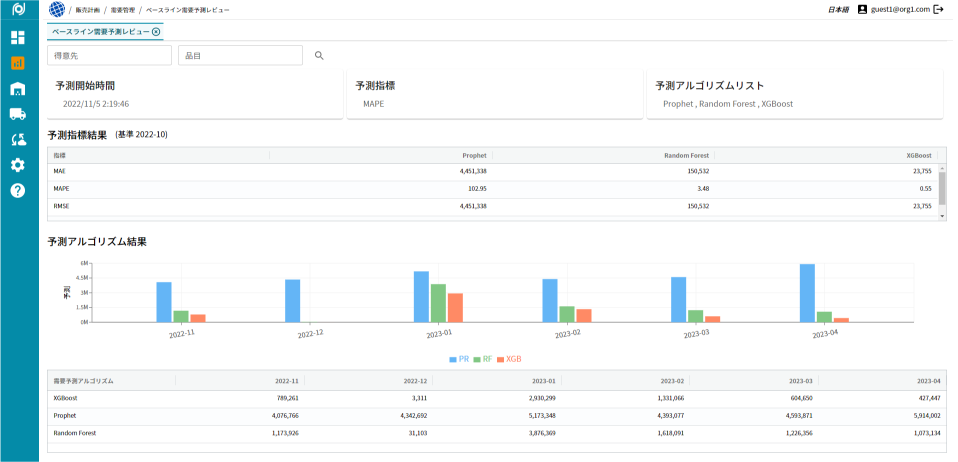Image resolution: width=958 pixels, height=462 pixels.
Task: Select the delivery truck sidebar icon
Action: tap(18, 114)
